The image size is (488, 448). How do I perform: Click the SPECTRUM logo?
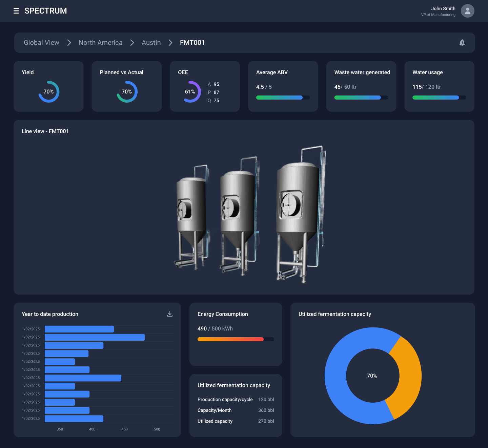[45, 11]
